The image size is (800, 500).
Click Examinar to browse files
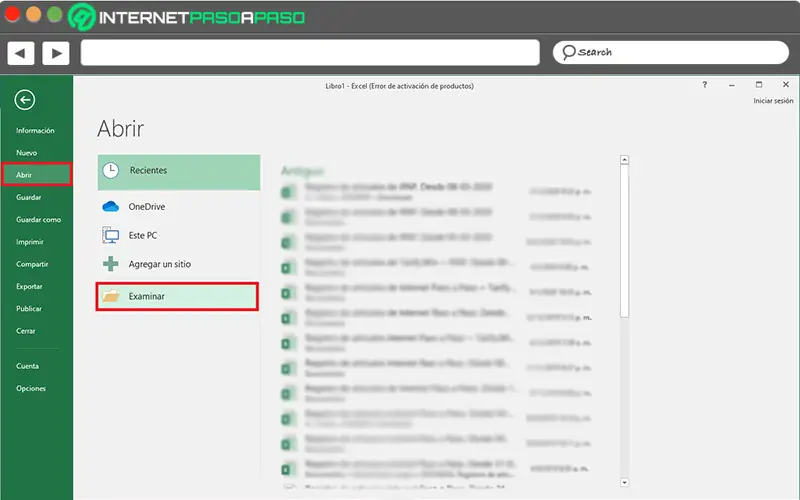(x=177, y=296)
